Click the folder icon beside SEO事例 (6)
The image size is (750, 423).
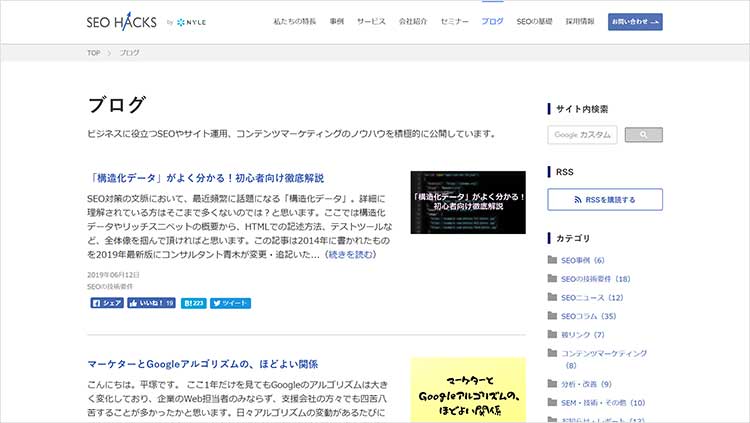point(552,260)
